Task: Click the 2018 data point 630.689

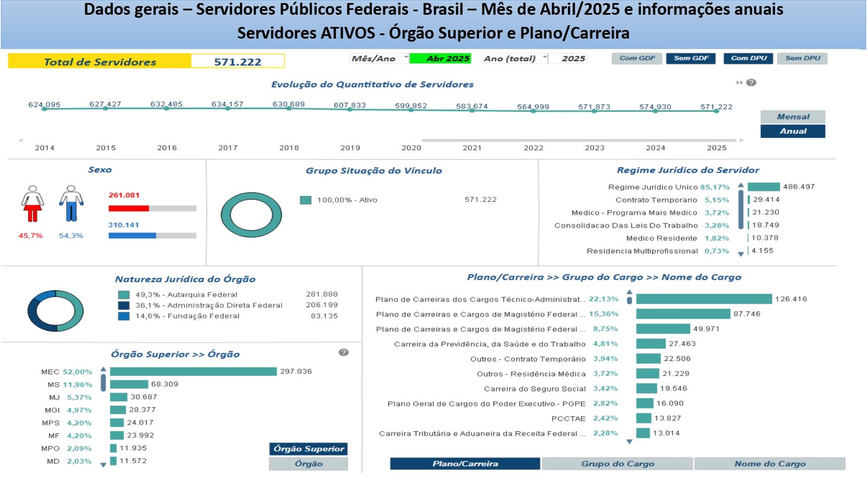Action: click(289, 108)
